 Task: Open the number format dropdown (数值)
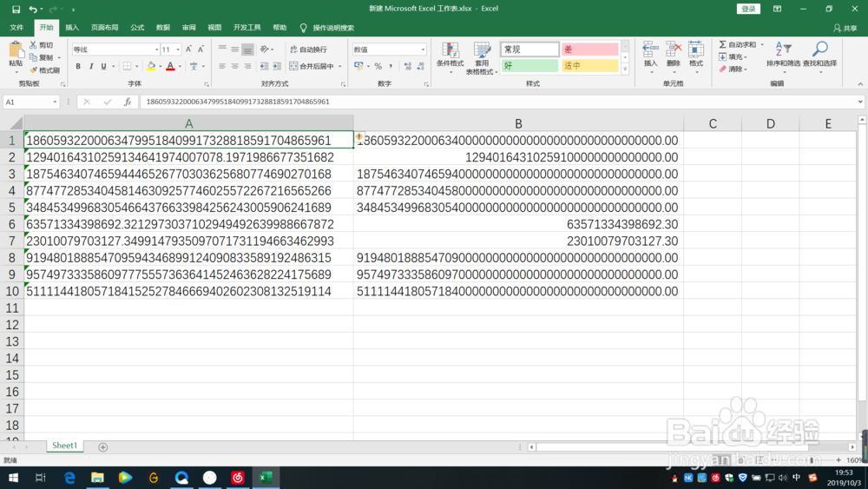[x=423, y=50]
